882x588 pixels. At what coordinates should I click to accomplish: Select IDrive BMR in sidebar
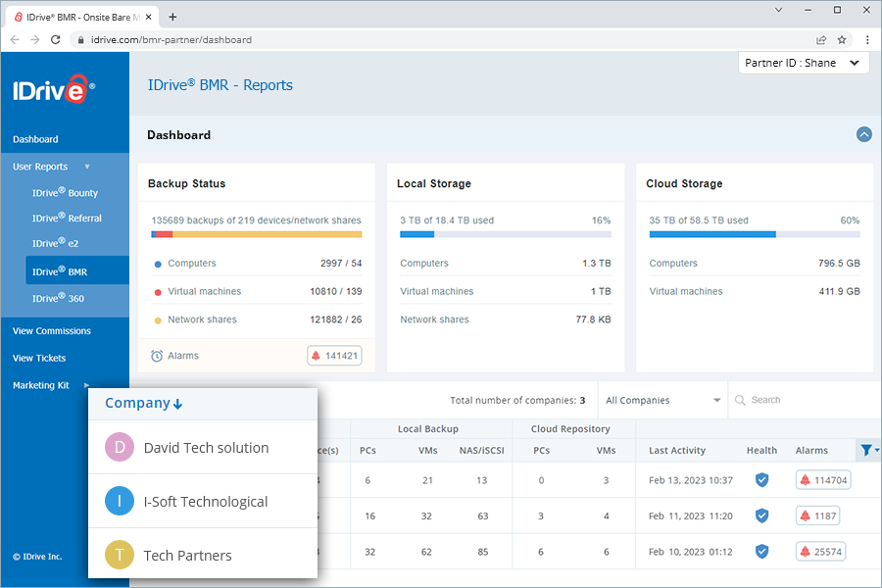[77, 270]
